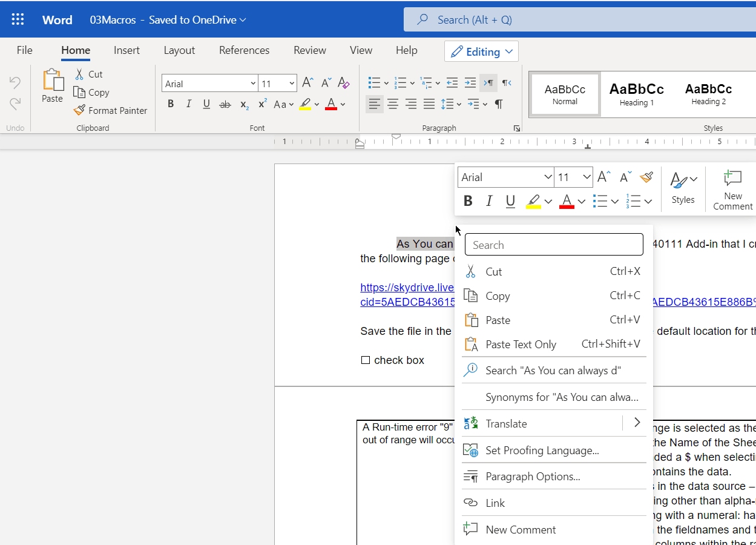Image resolution: width=756 pixels, height=545 pixels.
Task: Toggle Align Left in the ribbon
Action: [375, 104]
